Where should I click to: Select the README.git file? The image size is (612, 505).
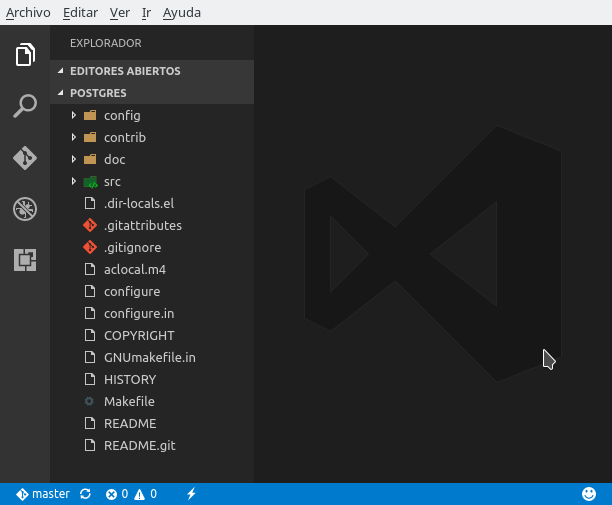139,445
